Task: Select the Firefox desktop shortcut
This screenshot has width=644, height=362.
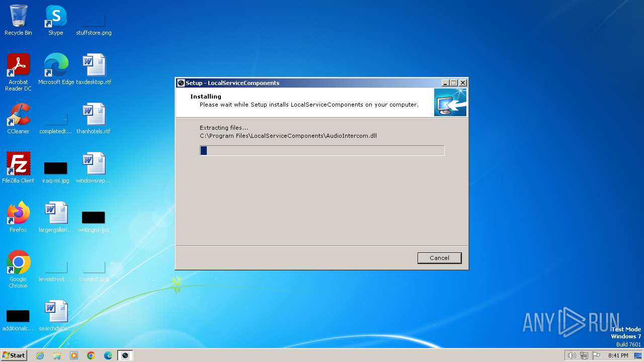Action: pos(18,217)
